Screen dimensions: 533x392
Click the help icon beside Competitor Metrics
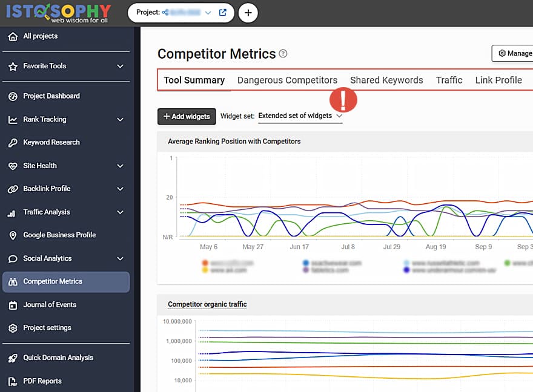283,54
